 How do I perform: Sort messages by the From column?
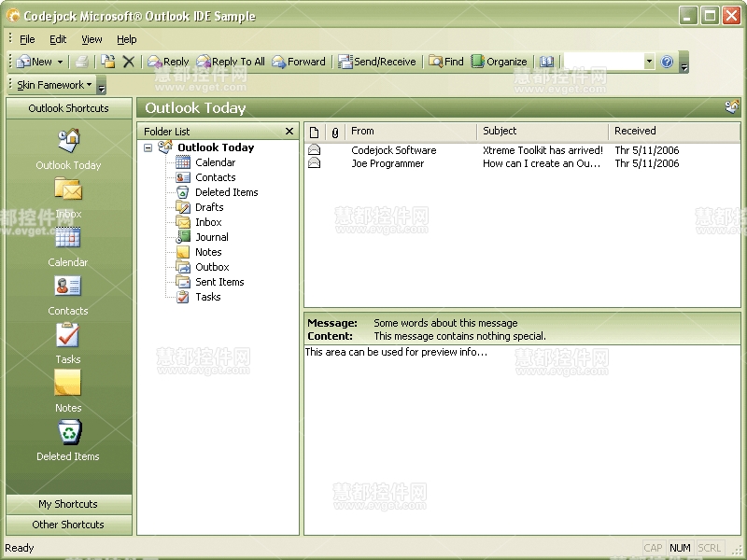pos(412,132)
